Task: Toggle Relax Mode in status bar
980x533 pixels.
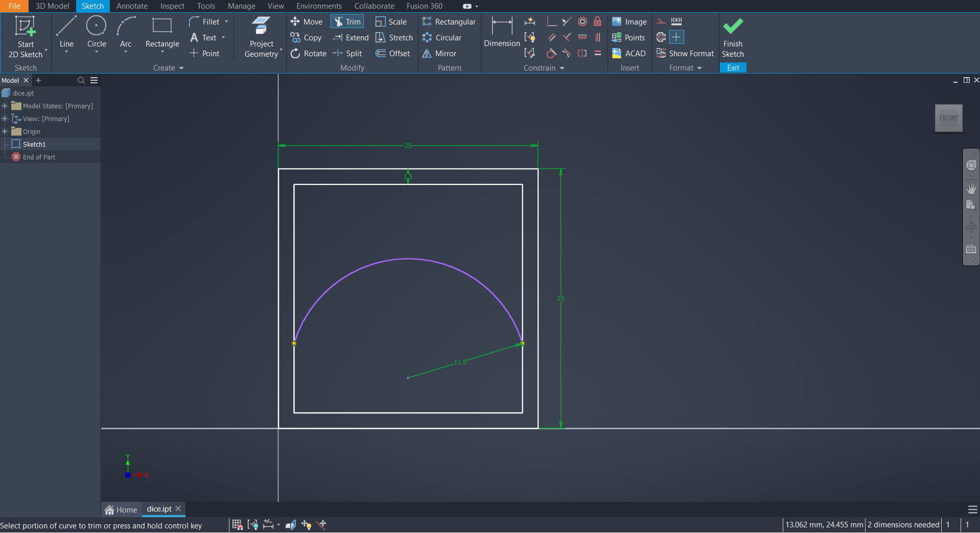Action: (x=321, y=524)
